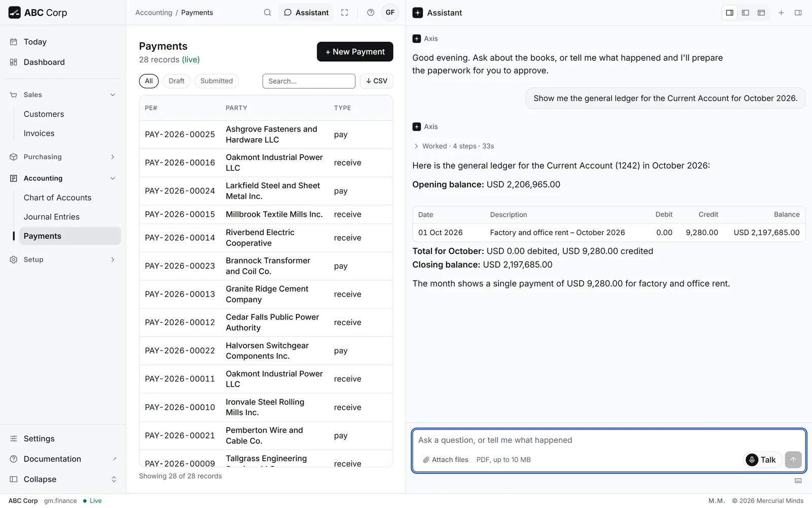Select top-bar window layout icon in Assistant header

[x=761, y=13]
